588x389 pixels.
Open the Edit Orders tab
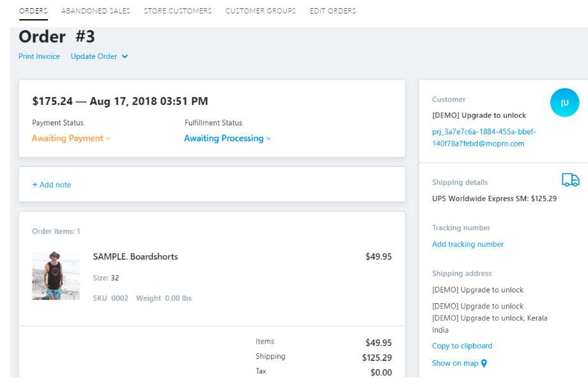[x=333, y=11]
